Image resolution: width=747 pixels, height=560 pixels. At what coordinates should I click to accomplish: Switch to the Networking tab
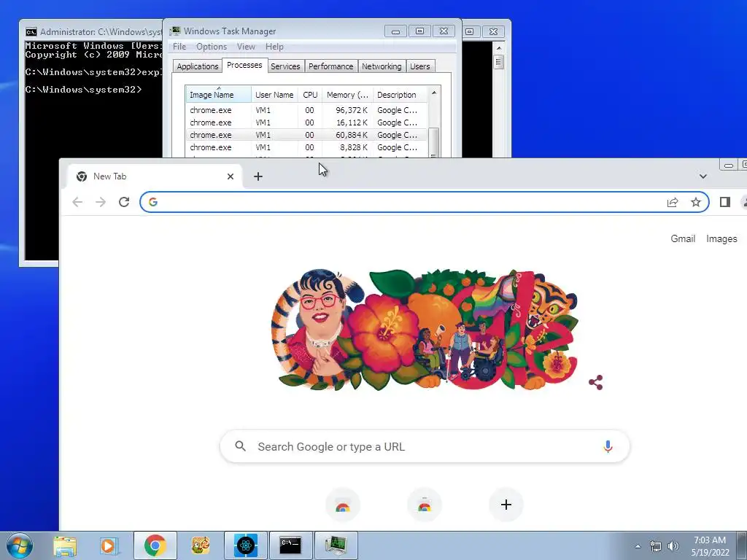(381, 66)
